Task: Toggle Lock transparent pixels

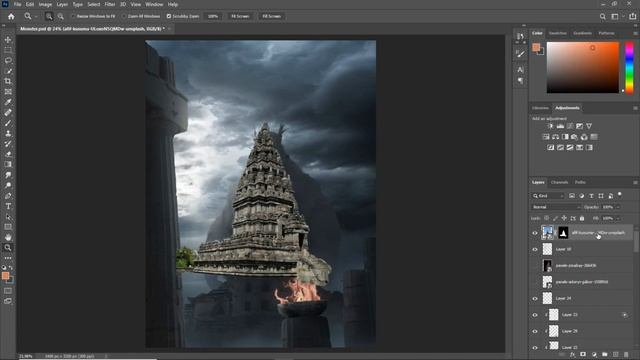Action: 546,218
